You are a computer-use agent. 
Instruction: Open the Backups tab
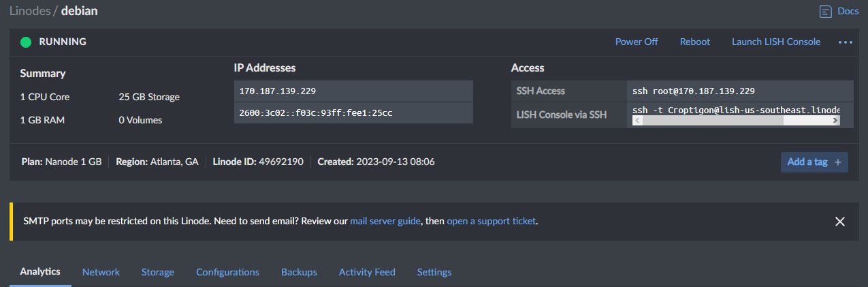[299, 272]
